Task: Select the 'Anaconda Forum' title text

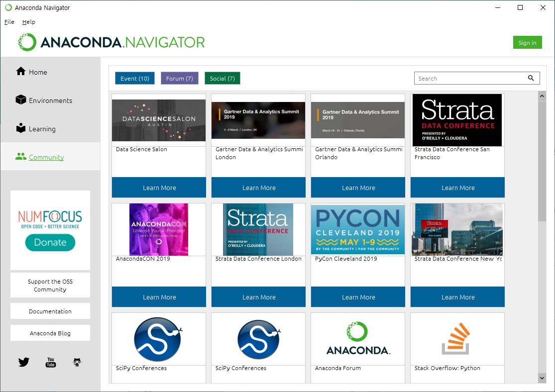Action: point(338,368)
